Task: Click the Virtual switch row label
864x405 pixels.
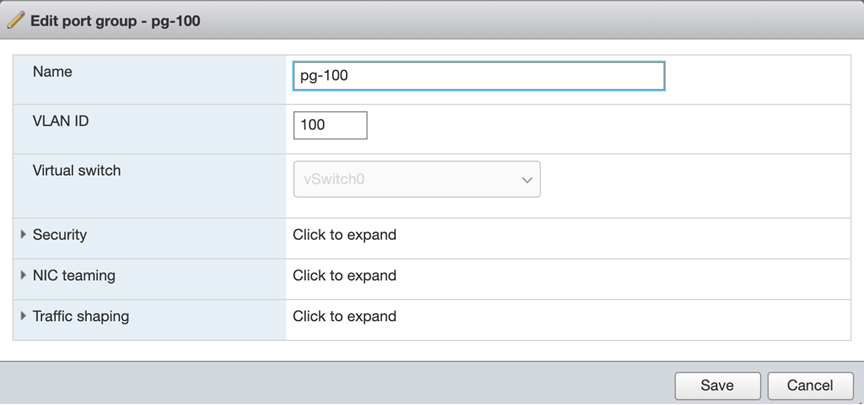Action: [77, 170]
